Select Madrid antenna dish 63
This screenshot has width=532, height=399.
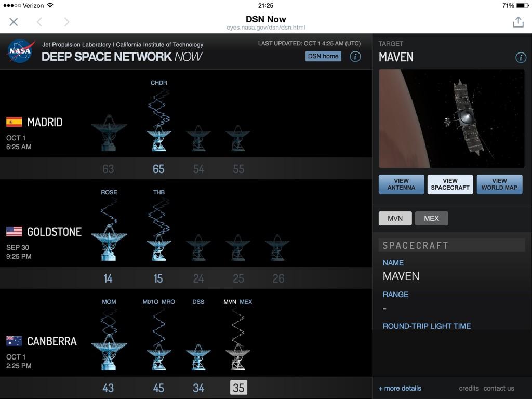[x=109, y=133]
